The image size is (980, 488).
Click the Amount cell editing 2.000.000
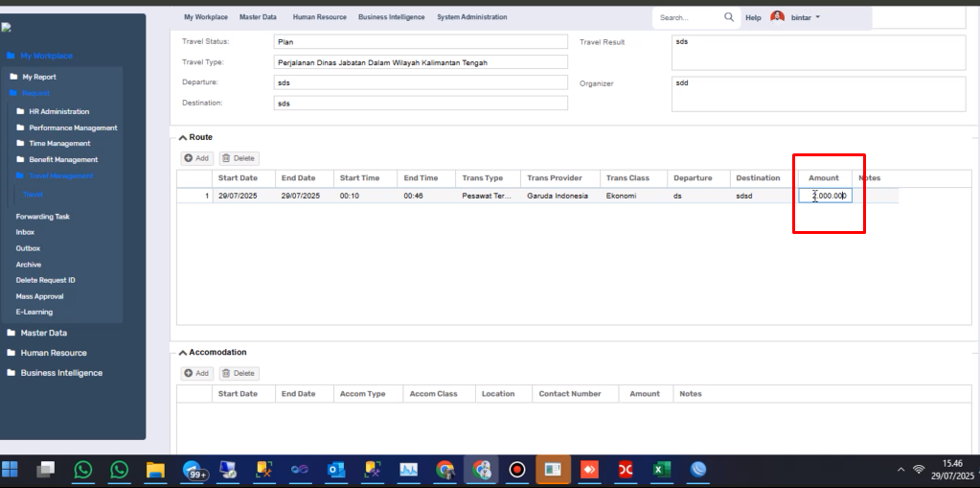825,196
